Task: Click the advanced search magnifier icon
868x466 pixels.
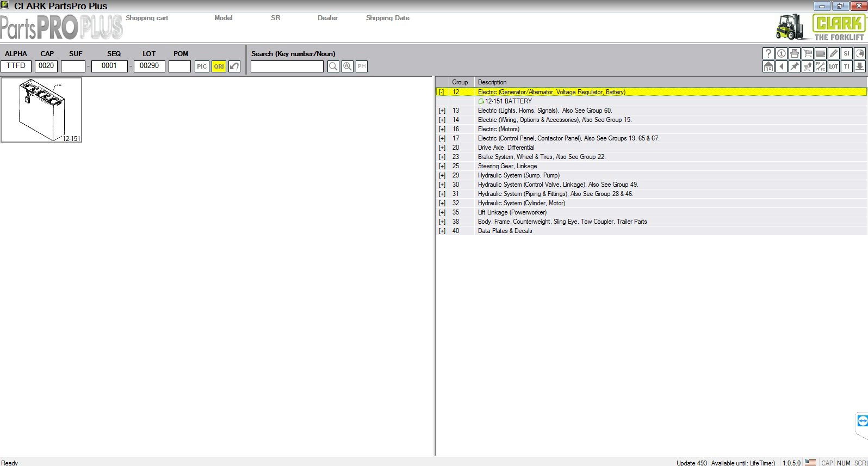Action: (348, 66)
